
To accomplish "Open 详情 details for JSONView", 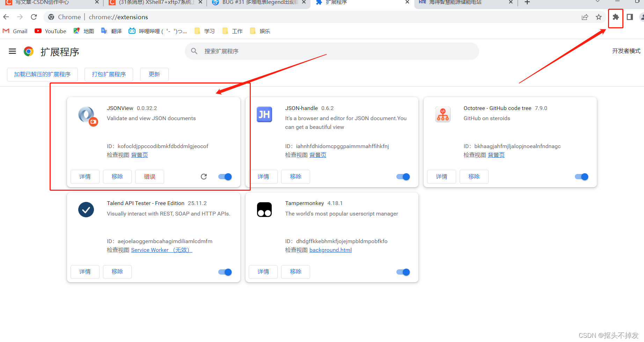I will tap(85, 177).
